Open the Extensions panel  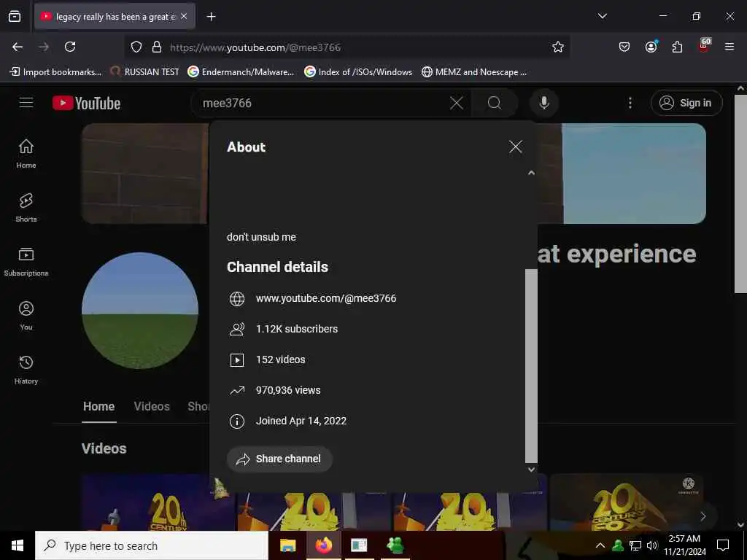(x=677, y=47)
